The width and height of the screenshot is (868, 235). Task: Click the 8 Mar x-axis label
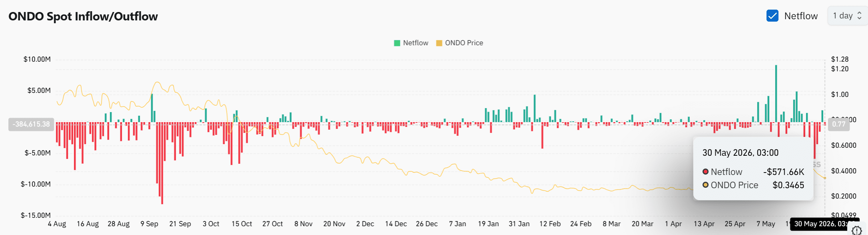[x=611, y=224]
